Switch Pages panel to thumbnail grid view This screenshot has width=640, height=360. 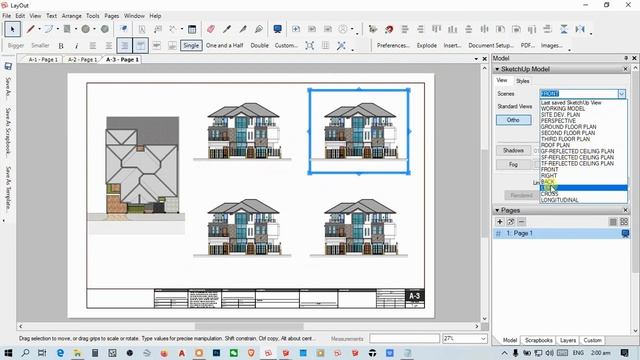point(624,222)
